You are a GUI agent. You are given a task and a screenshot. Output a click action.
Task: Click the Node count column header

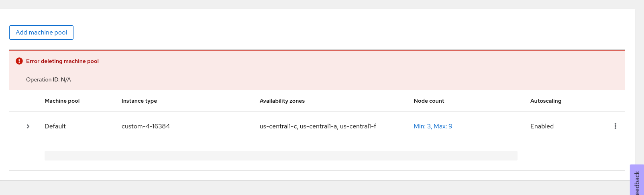pos(429,101)
